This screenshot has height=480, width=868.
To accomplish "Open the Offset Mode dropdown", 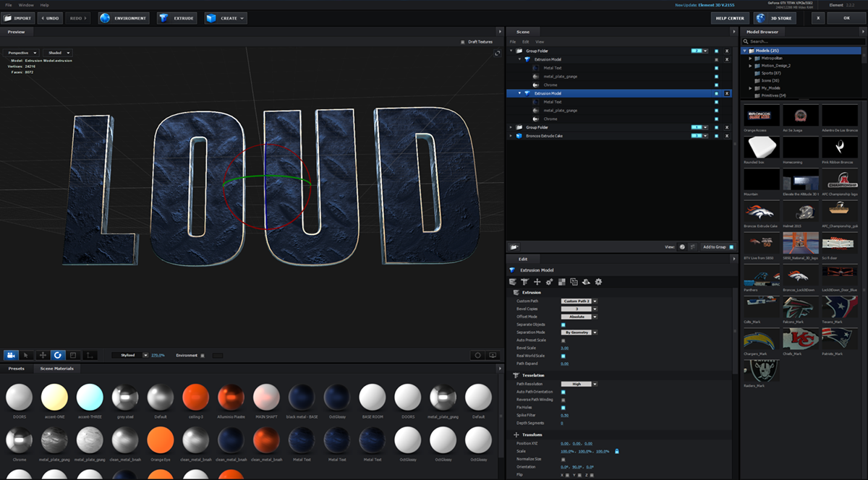I will point(579,317).
